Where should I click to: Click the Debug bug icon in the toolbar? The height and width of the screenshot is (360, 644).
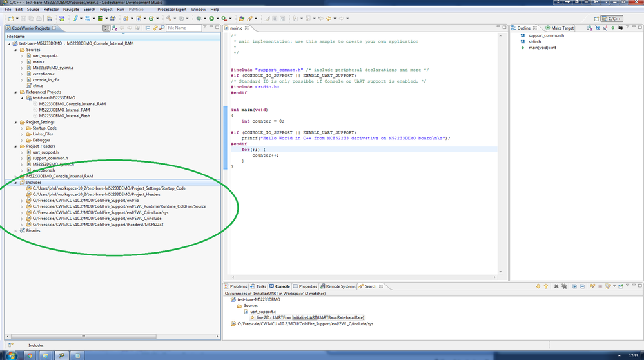[199, 19]
